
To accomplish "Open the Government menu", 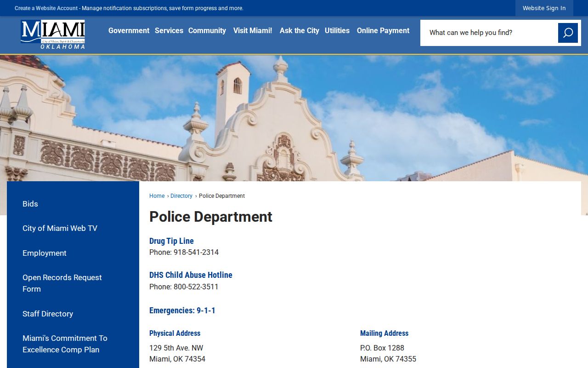I will tap(129, 30).
